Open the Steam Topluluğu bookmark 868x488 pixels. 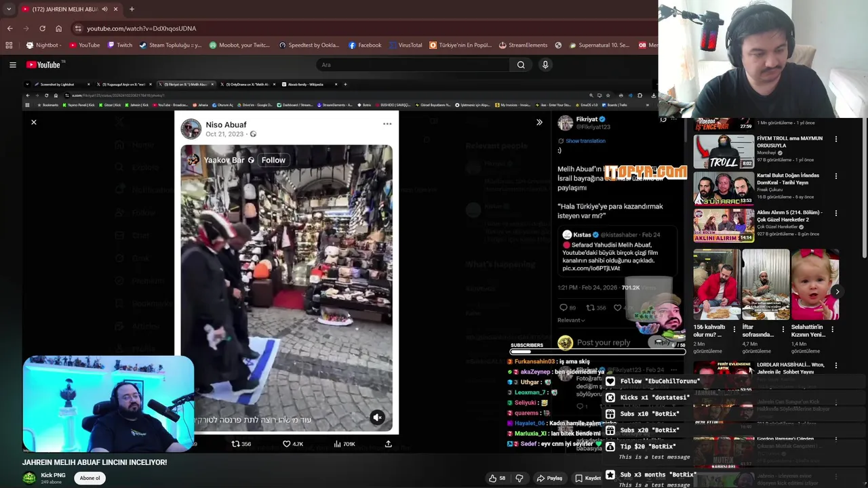(x=170, y=45)
